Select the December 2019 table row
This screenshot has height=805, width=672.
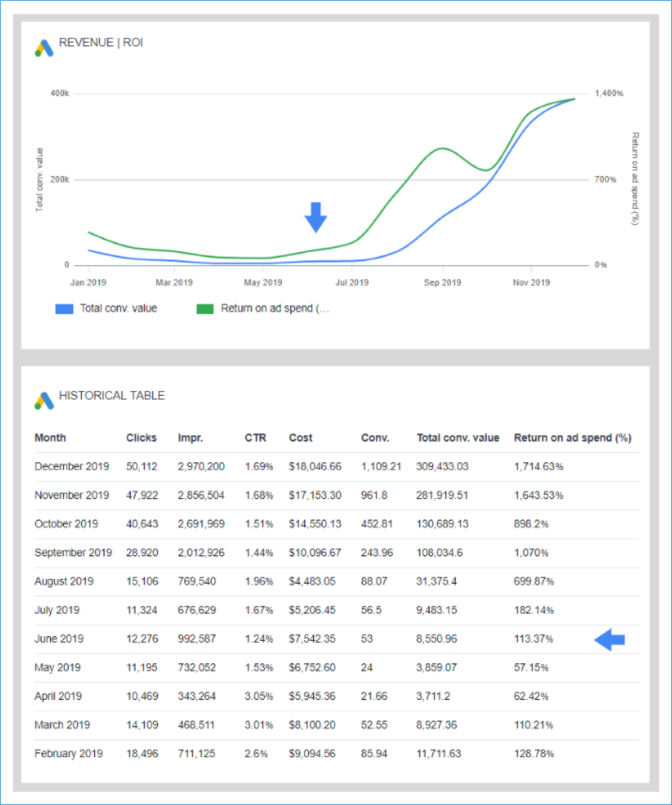[72, 466]
